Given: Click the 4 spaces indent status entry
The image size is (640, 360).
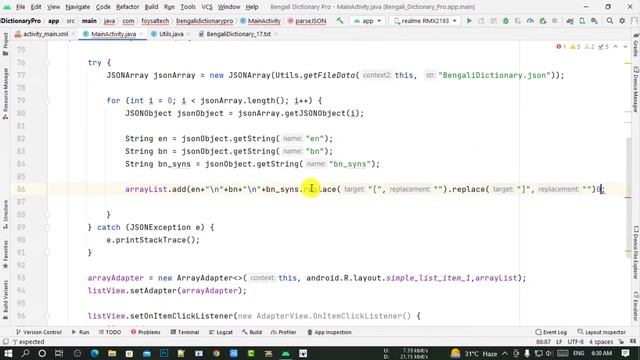Looking at the screenshot, I should pyautogui.click(x=601, y=342).
